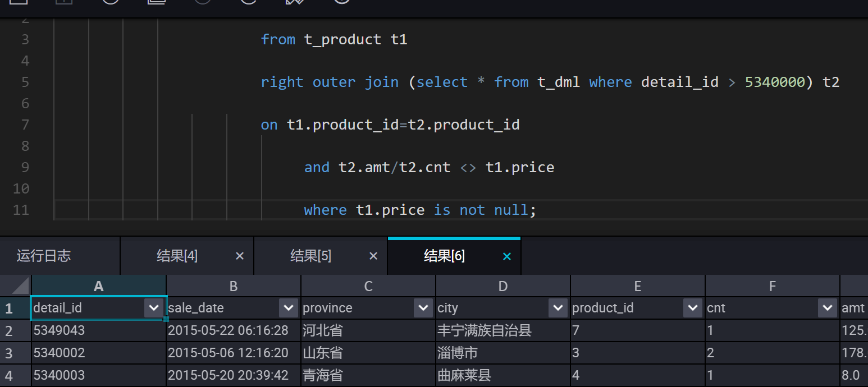Click line number 9 in the editor gutter

tap(25, 167)
